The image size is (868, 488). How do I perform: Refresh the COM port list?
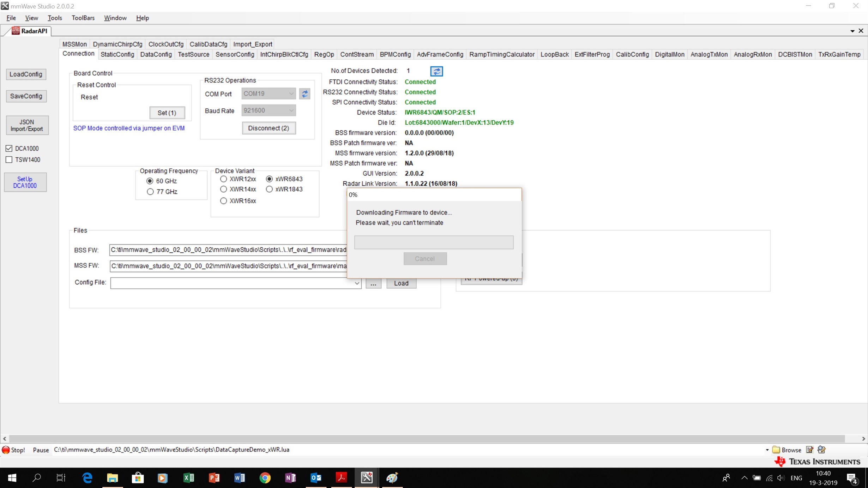305,94
